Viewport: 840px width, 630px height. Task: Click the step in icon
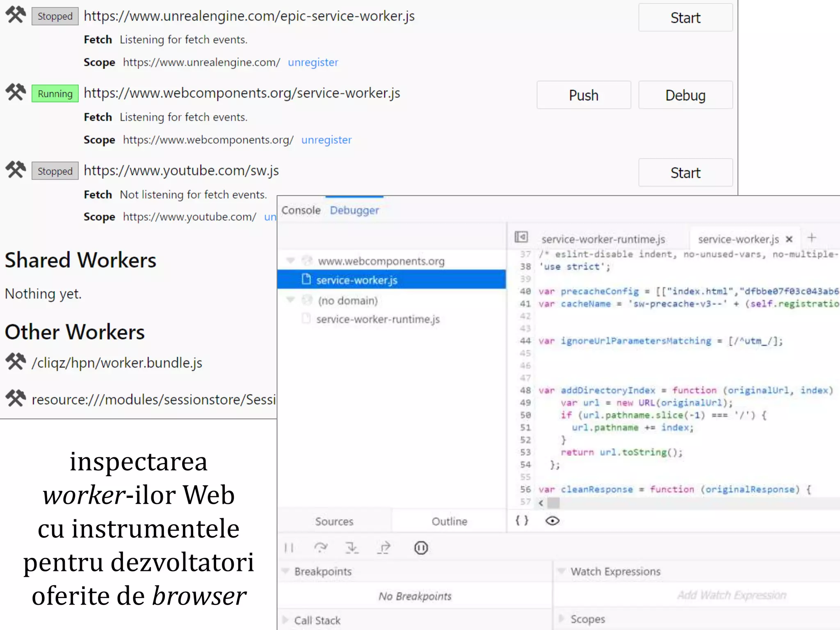352,548
